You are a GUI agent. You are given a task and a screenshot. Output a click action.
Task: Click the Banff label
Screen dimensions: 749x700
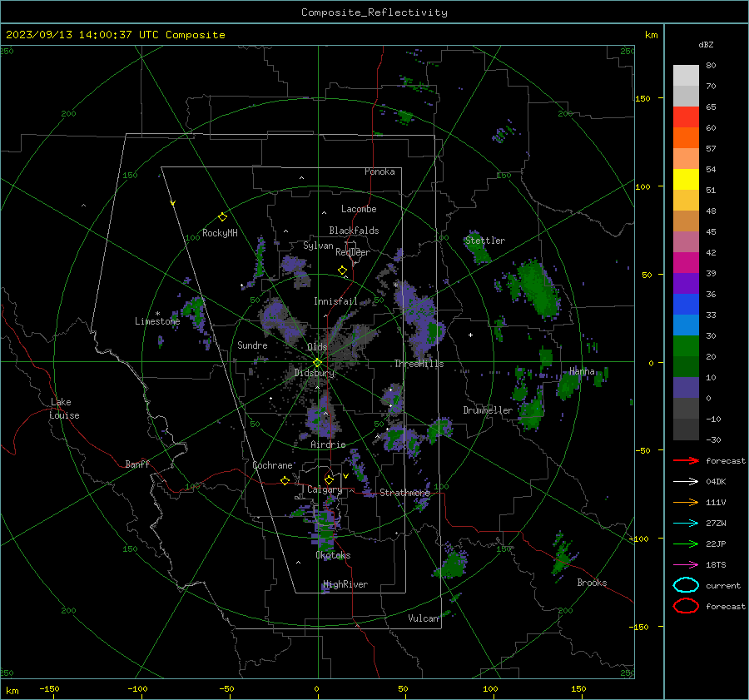click(x=137, y=464)
